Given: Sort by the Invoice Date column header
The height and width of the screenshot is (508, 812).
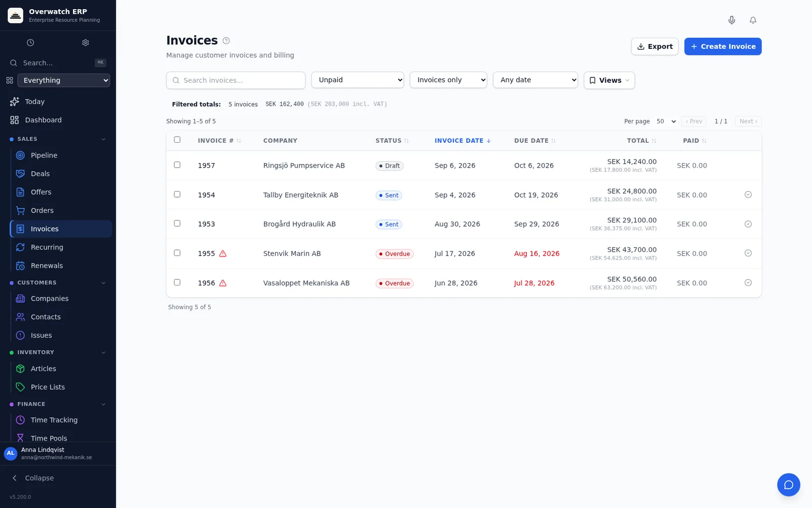Looking at the screenshot, I should click(462, 141).
